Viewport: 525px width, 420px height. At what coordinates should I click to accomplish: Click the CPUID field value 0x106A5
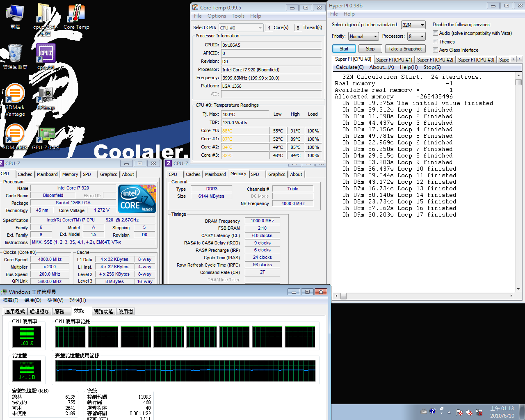point(271,45)
